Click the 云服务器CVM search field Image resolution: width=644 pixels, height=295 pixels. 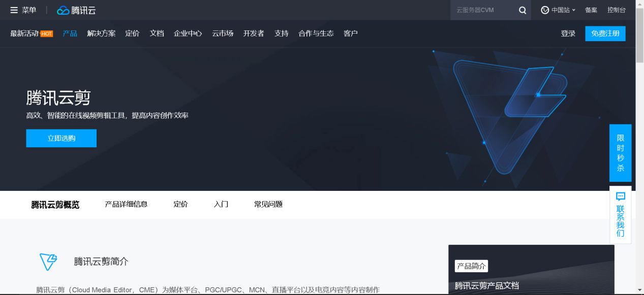(483, 10)
